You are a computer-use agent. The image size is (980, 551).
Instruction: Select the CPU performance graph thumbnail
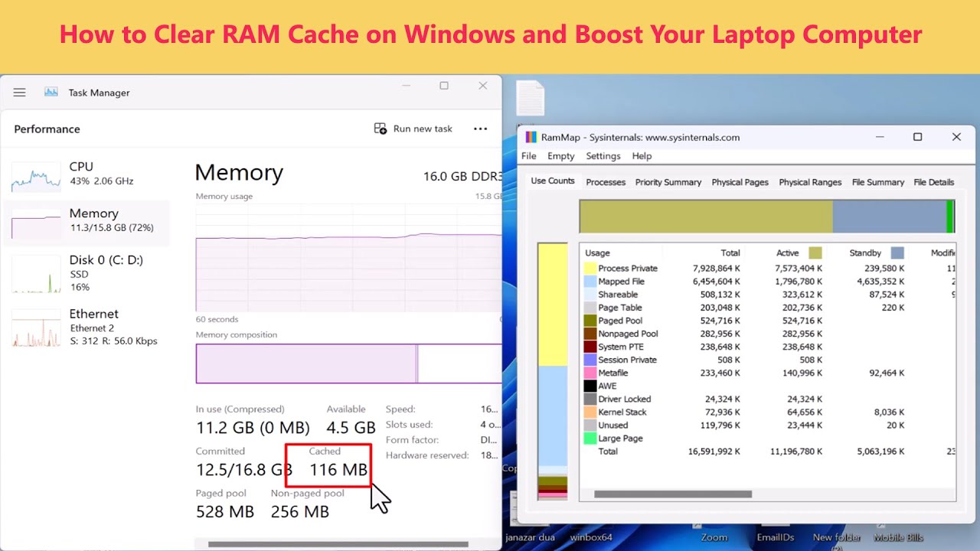36,175
